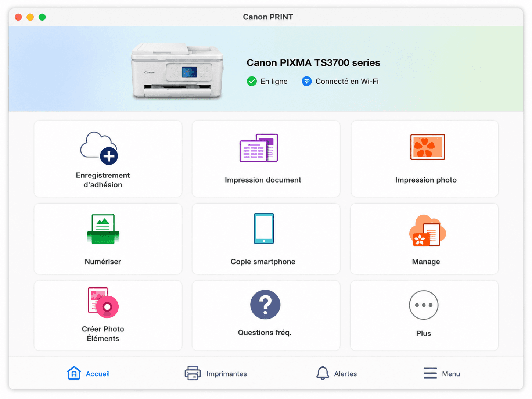This screenshot has width=532, height=399.
Task: Click the blue Wi-Fi status icon
Action: 307,81
